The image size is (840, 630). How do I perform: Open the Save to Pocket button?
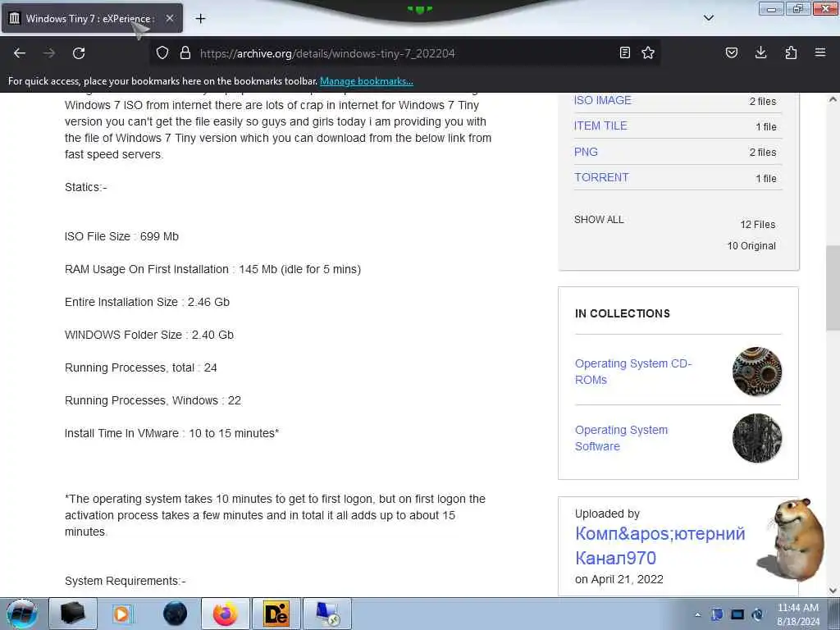[731, 52]
